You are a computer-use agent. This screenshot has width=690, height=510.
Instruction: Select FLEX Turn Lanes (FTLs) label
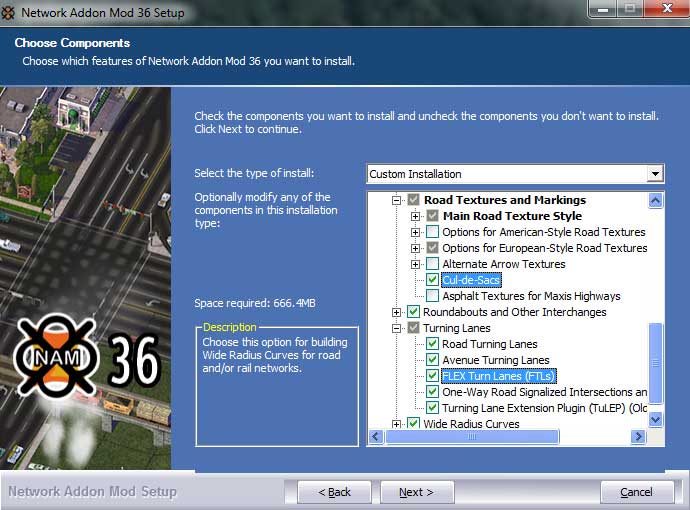click(499, 376)
